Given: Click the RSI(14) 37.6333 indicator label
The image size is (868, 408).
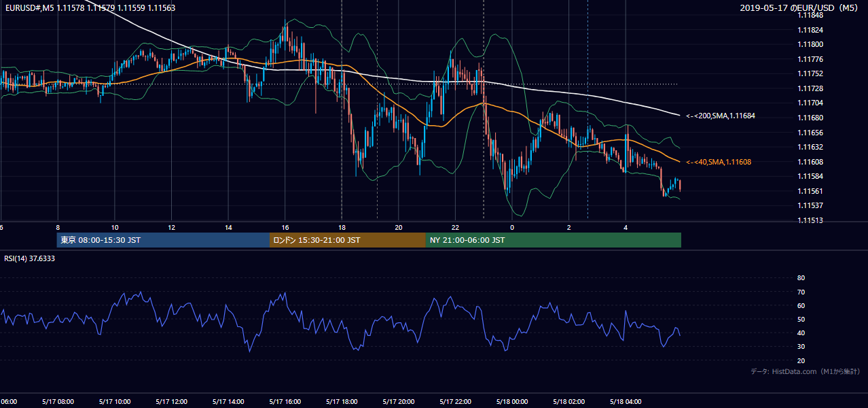Looking at the screenshot, I should pos(30,258).
